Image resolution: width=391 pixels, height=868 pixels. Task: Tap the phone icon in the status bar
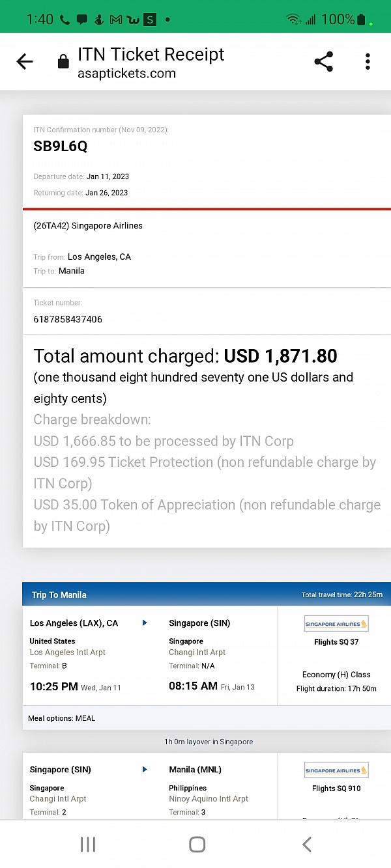[x=64, y=19]
